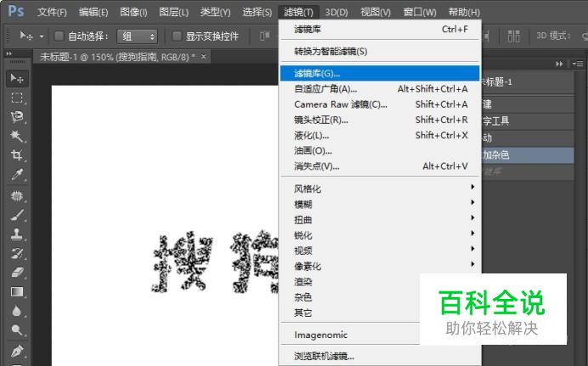Select the Eraser tool
Screen dimensions: 588x366
tap(17, 273)
